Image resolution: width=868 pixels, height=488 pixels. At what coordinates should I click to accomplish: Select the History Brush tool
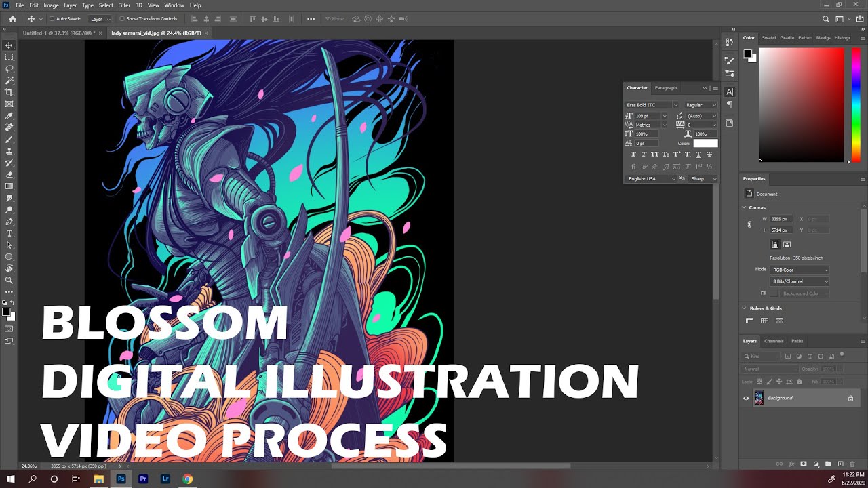pos(9,163)
